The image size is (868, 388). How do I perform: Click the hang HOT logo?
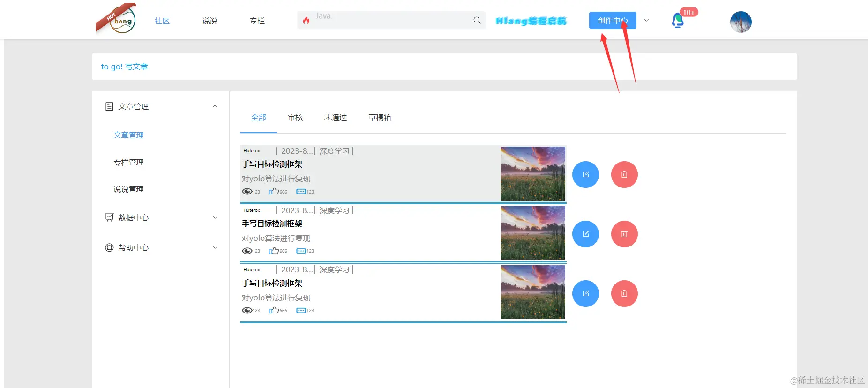pos(116,19)
